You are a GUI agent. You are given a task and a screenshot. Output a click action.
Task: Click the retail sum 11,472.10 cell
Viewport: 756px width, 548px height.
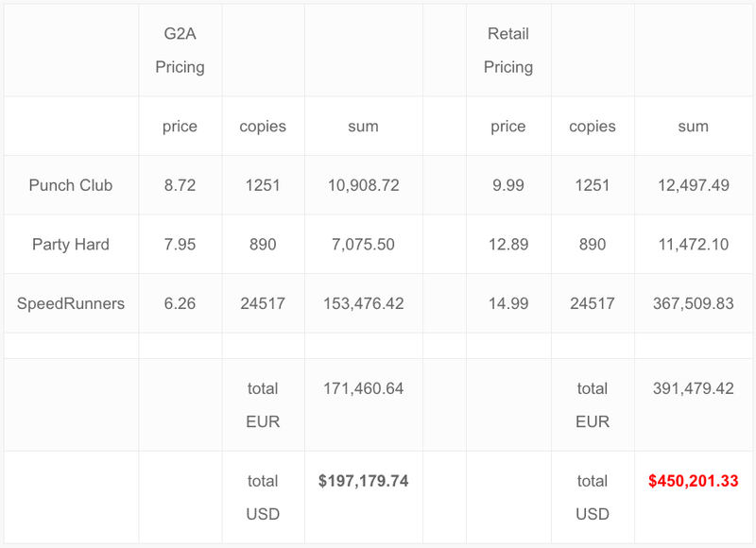694,245
